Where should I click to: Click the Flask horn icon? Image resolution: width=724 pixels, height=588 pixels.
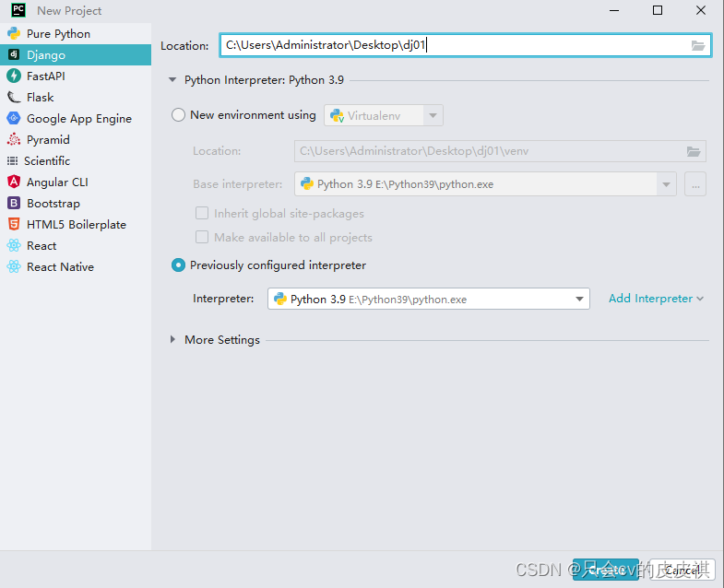pos(14,97)
